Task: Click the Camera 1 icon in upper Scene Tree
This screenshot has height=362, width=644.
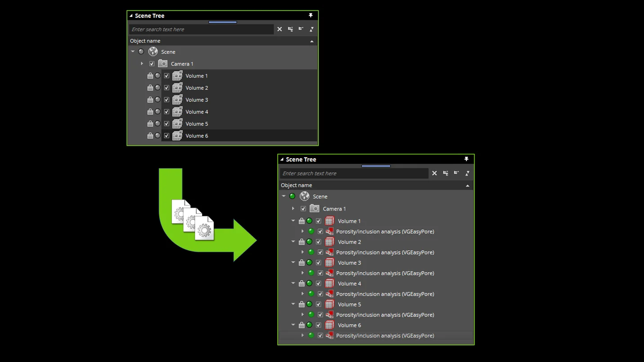Action: (163, 63)
